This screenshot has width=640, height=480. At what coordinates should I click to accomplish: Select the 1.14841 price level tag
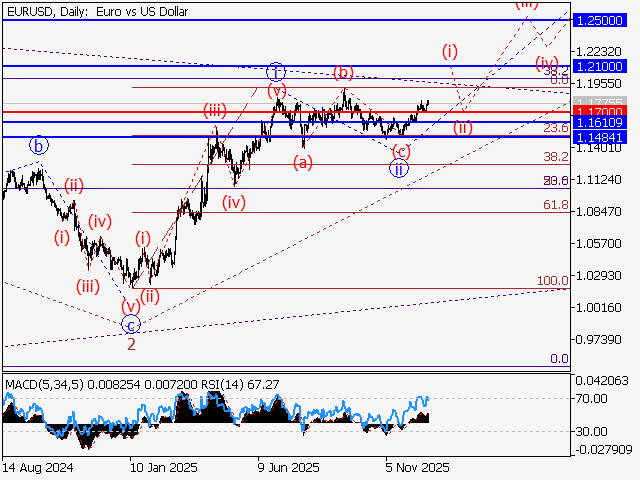click(604, 136)
